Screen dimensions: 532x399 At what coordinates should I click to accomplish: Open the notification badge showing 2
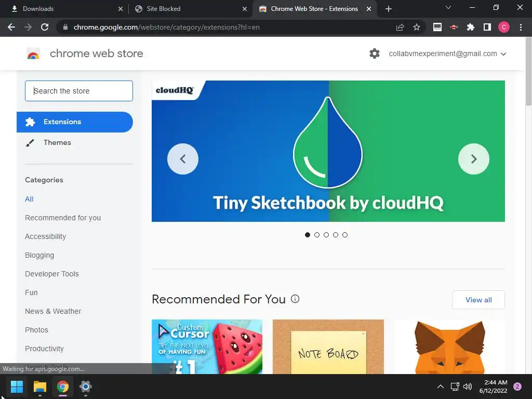point(517,387)
